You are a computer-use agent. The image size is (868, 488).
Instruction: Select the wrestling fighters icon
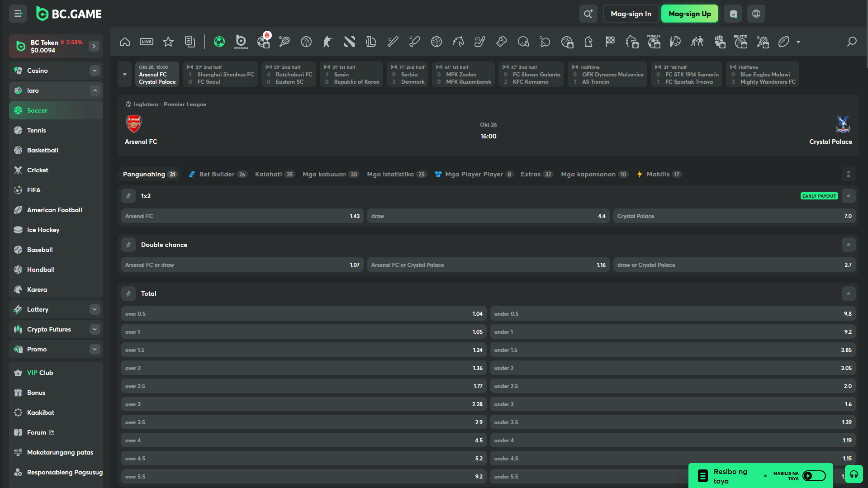pos(697,42)
